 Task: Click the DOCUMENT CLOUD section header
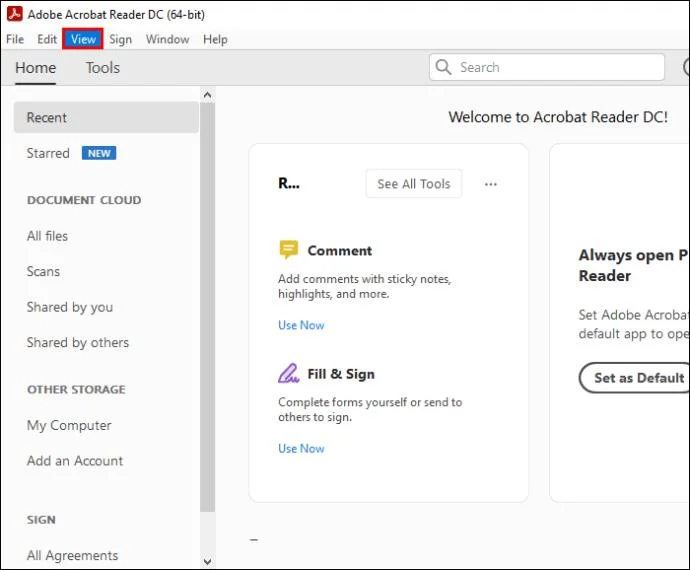pyautogui.click(x=84, y=200)
